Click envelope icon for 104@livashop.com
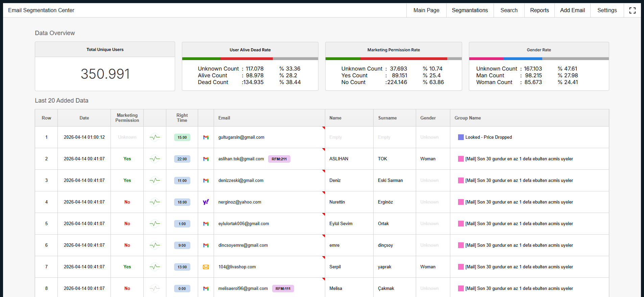The height and width of the screenshot is (297, 644). tap(206, 267)
